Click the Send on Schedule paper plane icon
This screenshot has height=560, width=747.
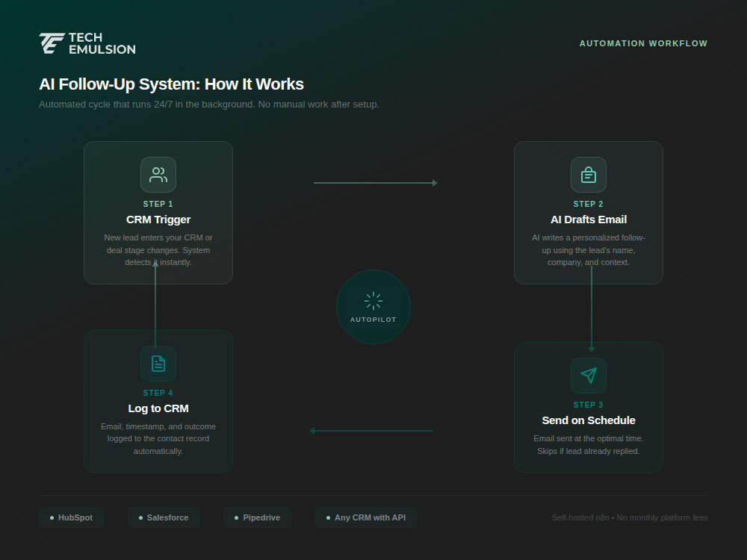pos(589,376)
